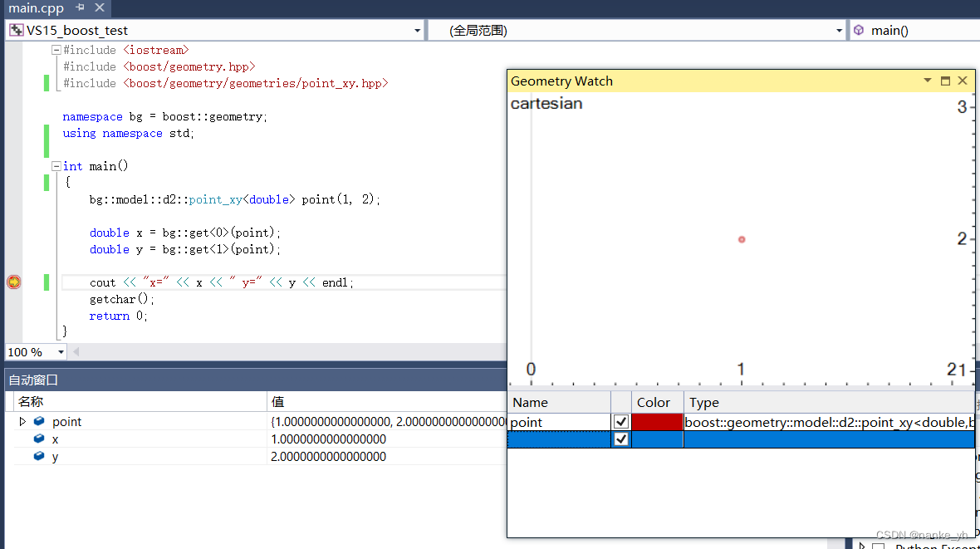The image size is (980, 549).
Task: Click the red point marker on cartesian plot
Action: (x=741, y=239)
